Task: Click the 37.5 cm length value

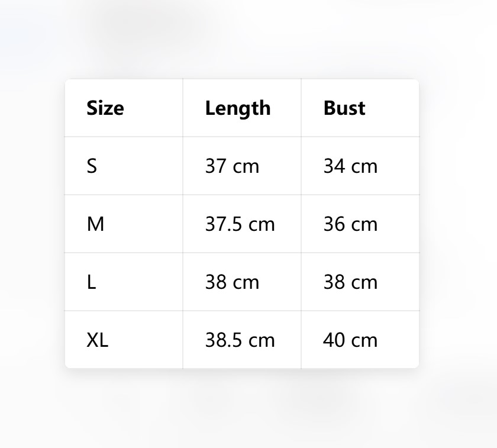Action: pos(240,224)
